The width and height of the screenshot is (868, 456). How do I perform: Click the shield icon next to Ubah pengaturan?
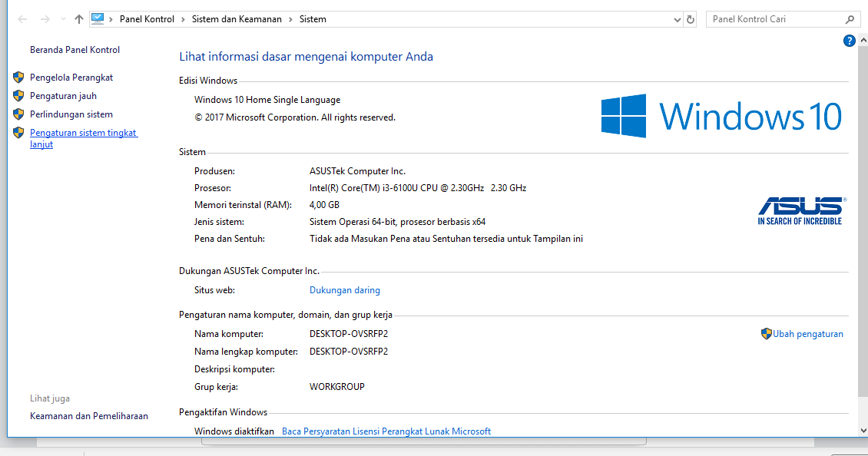(x=766, y=334)
